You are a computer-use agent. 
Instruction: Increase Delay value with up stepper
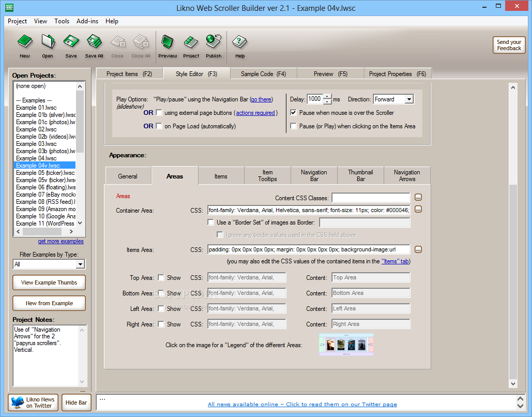pyautogui.click(x=327, y=96)
